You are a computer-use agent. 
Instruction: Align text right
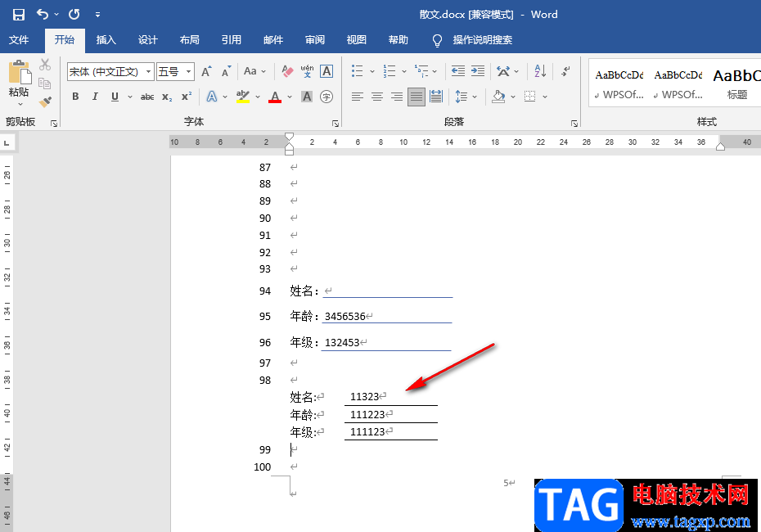(397, 97)
